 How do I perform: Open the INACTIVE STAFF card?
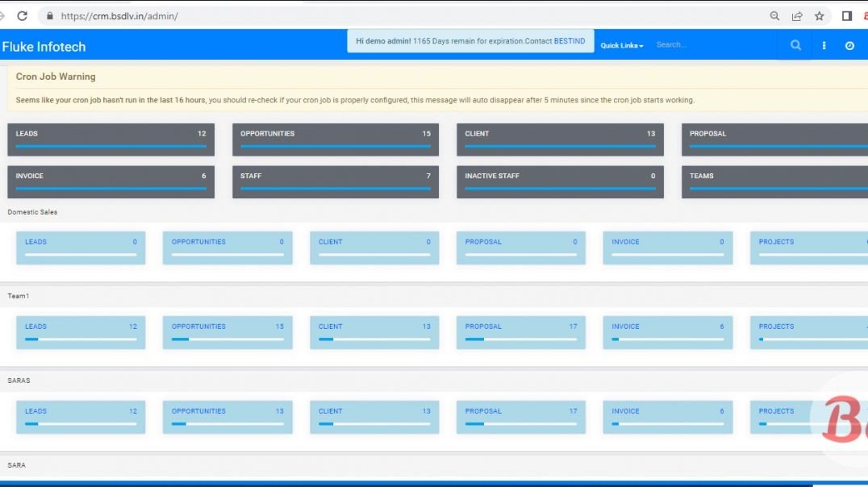tap(560, 181)
